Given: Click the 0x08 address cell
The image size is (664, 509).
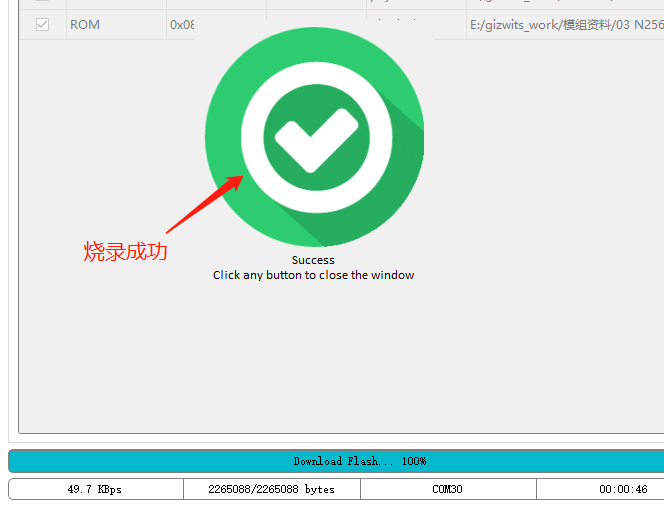Looking at the screenshot, I should tap(181, 24).
